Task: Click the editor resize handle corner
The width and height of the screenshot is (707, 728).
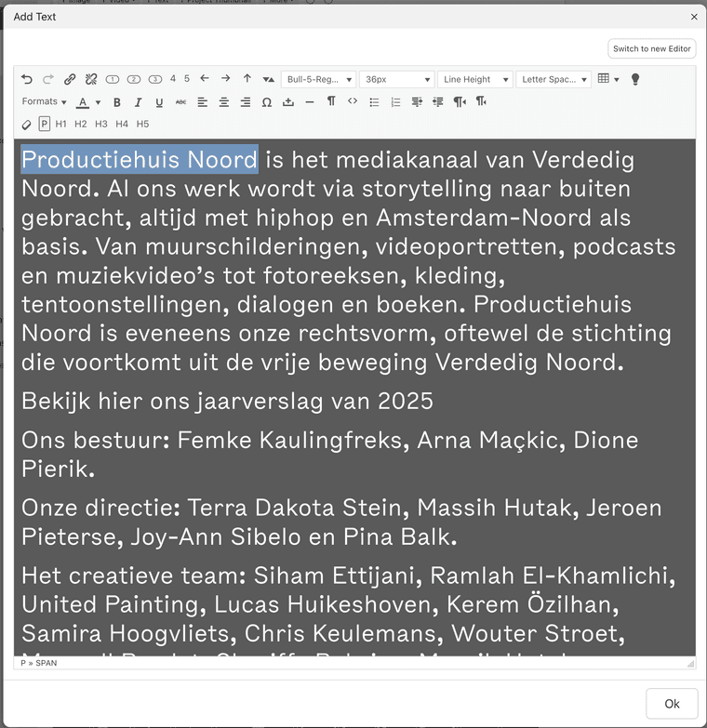Action: (691, 664)
